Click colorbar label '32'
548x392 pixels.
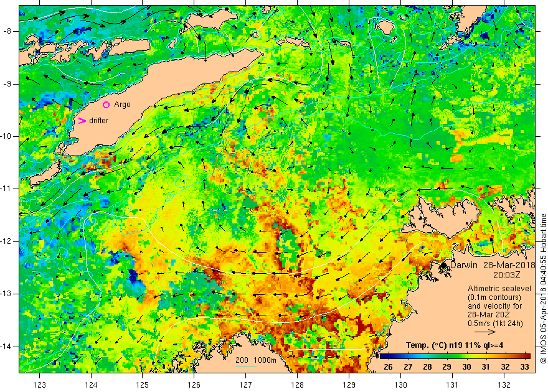tap(505, 367)
